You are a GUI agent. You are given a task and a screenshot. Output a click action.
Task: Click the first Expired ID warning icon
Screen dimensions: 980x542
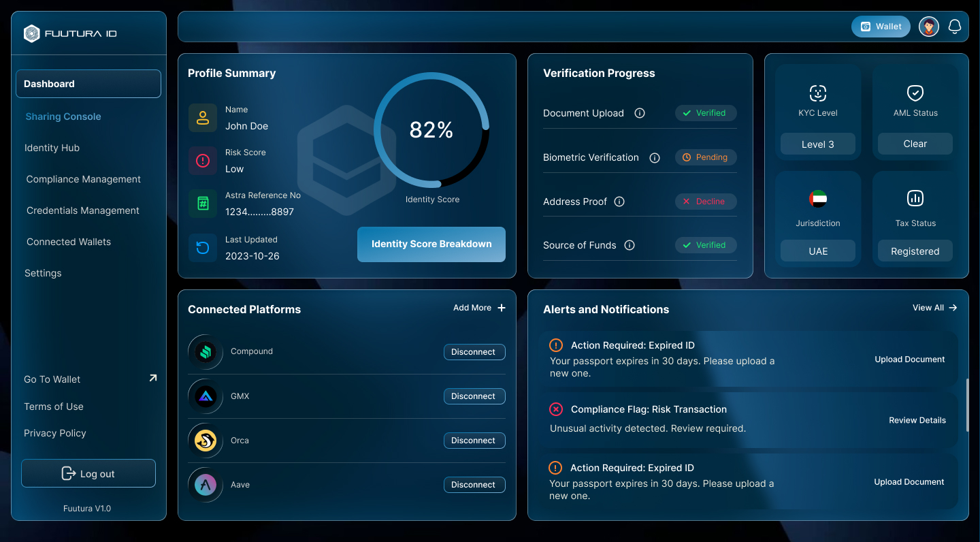[556, 345]
